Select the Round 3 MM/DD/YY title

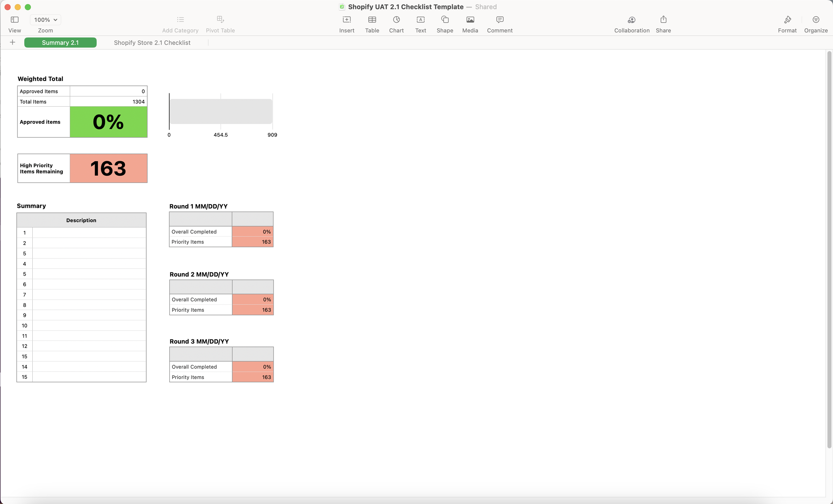click(x=199, y=341)
